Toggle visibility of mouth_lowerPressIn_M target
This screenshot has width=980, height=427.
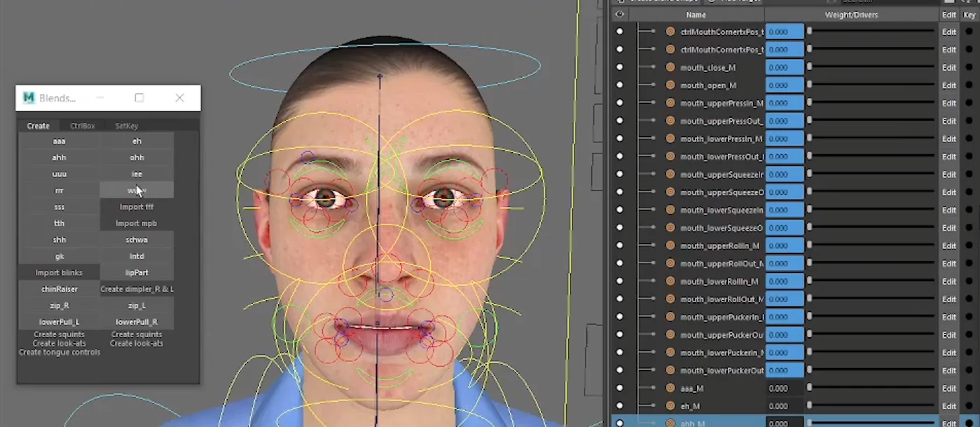pos(619,139)
